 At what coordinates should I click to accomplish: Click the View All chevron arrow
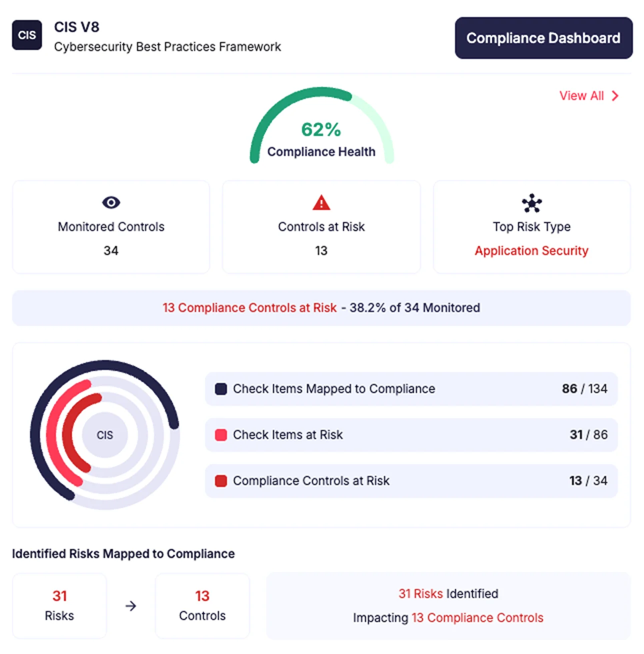(615, 96)
